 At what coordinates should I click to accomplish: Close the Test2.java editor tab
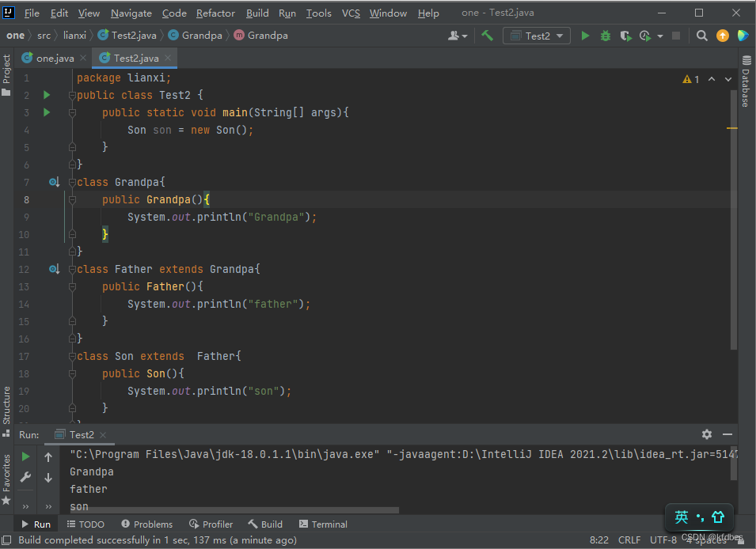click(x=168, y=59)
